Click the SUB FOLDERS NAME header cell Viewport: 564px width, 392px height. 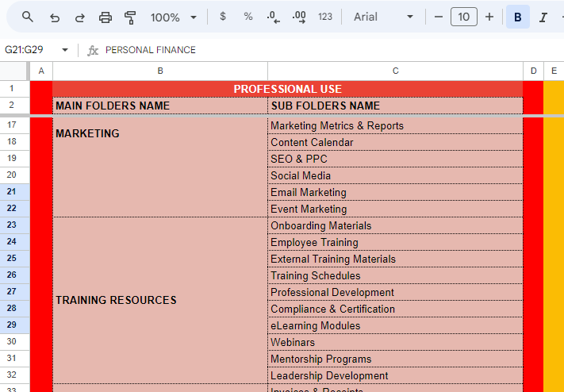tap(395, 106)
